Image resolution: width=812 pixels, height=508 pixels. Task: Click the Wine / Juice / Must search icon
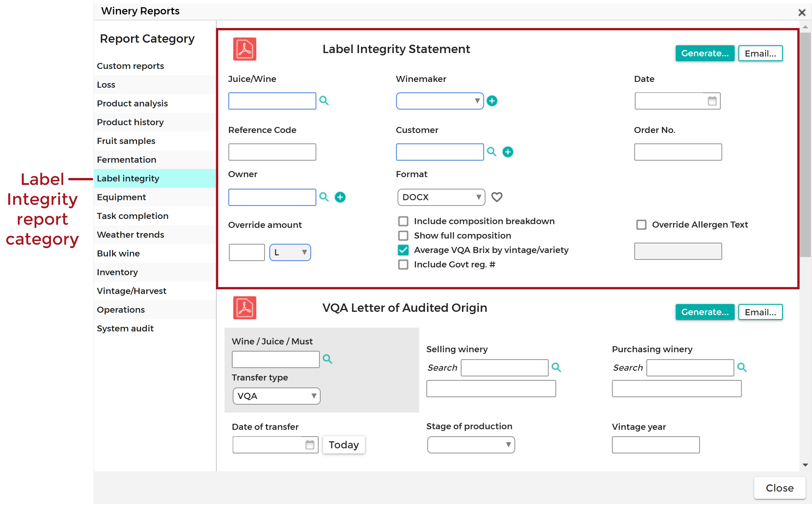pos(327,359)
